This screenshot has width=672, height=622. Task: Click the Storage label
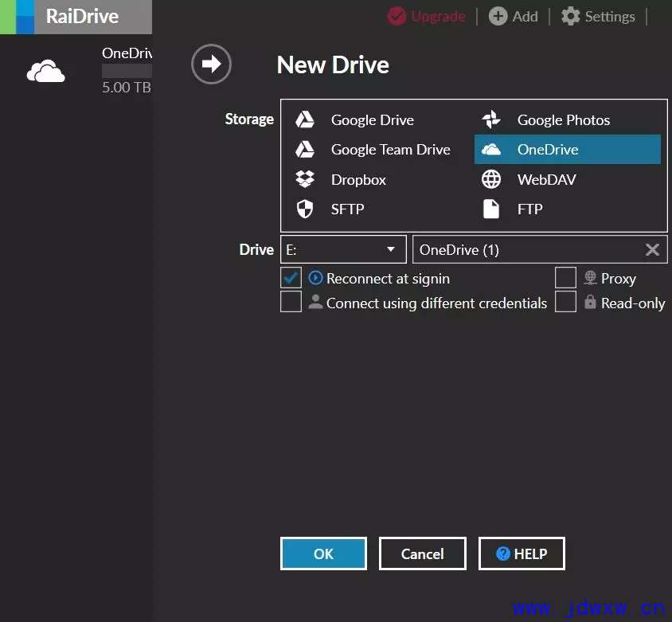(x=249, y=119)
